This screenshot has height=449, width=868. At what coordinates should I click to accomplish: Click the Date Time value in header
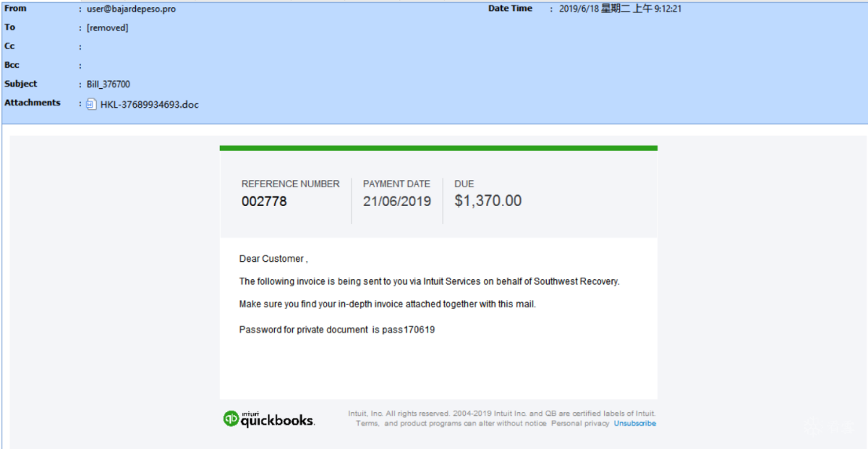pyautogui.click(x=621, y=9)
